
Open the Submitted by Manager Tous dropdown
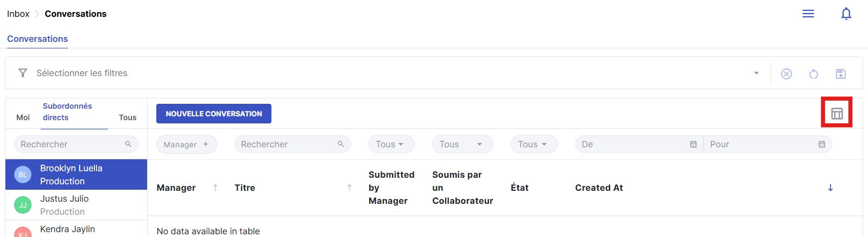391,145
